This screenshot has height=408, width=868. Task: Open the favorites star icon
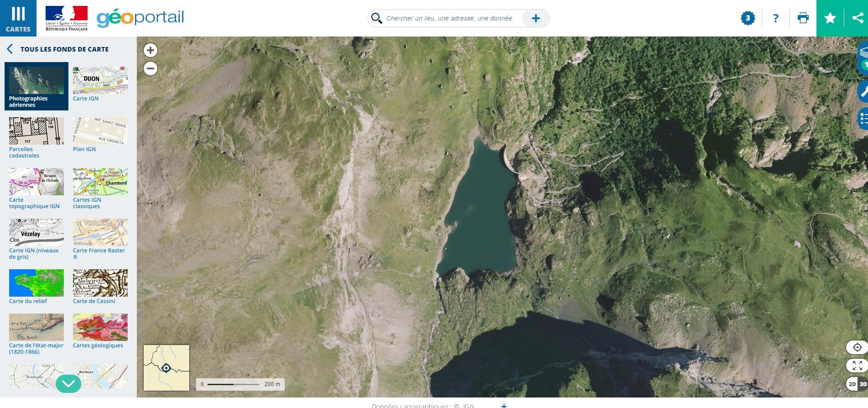pyautogui.click(x=830, y=18)
